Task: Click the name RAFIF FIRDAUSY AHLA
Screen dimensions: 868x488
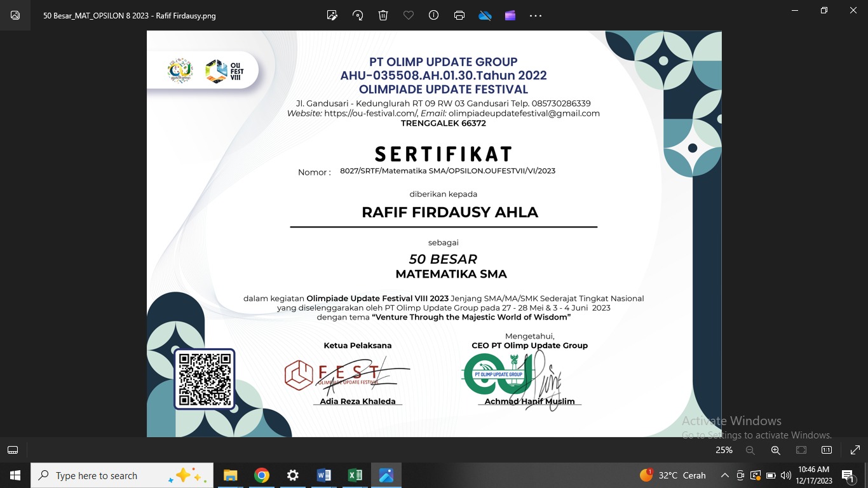Action: tap(450, 212)
